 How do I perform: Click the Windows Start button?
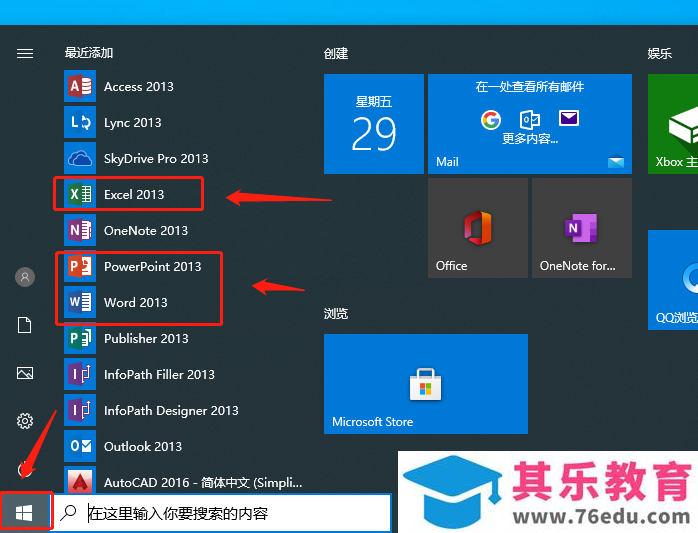24,513
